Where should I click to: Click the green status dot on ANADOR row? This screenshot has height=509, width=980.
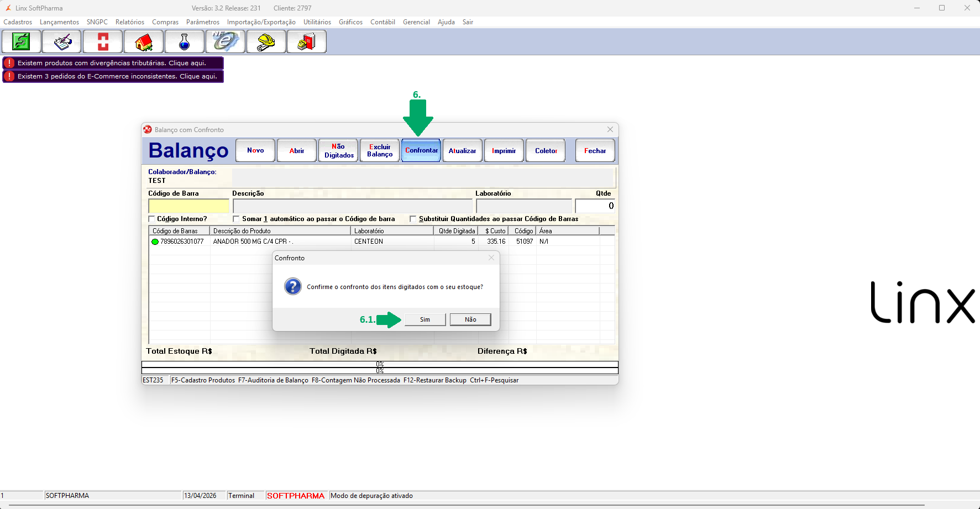point(155,242)
